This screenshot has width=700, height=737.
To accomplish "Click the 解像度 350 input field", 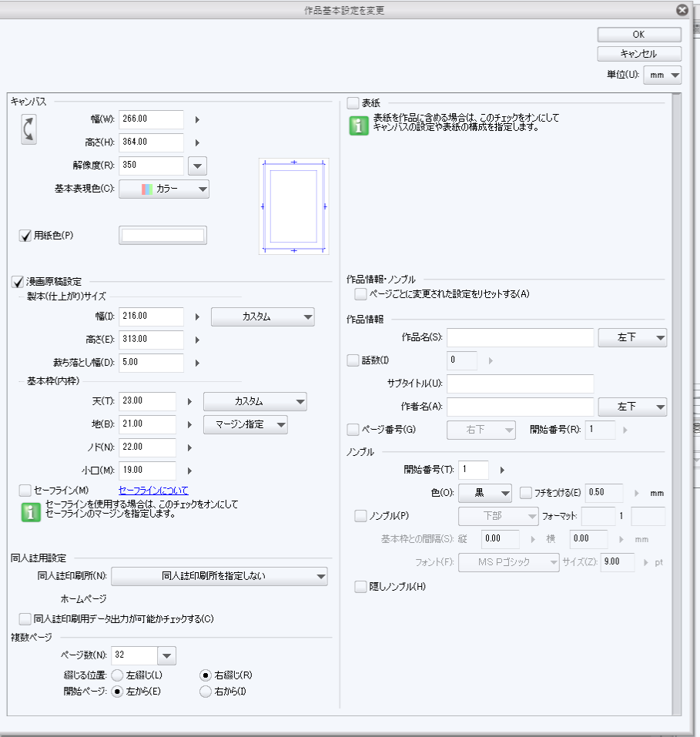I will click(x=151, y=166).
